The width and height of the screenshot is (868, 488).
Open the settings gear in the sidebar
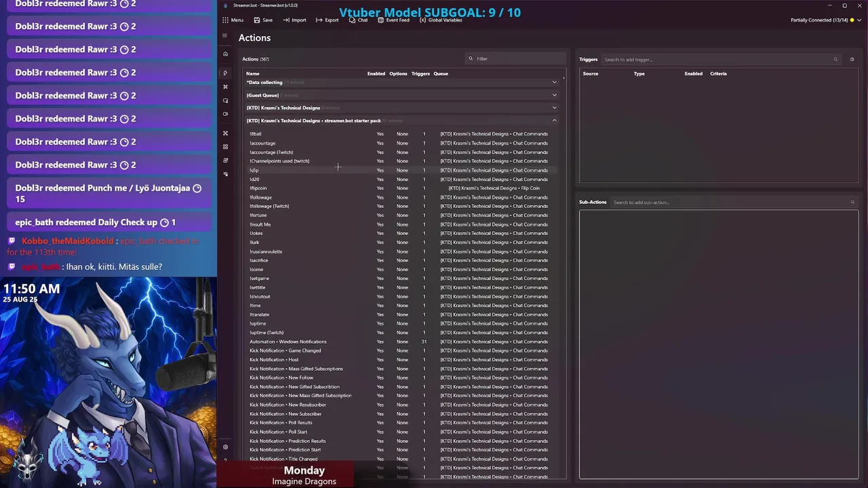tap(225, 447)
